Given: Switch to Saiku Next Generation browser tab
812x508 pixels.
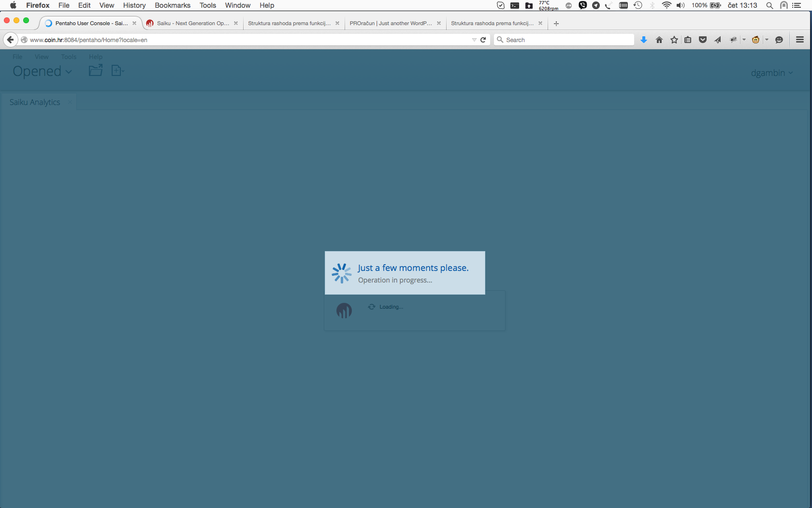Looking at the screenshot, I should (x=192, y=23).
